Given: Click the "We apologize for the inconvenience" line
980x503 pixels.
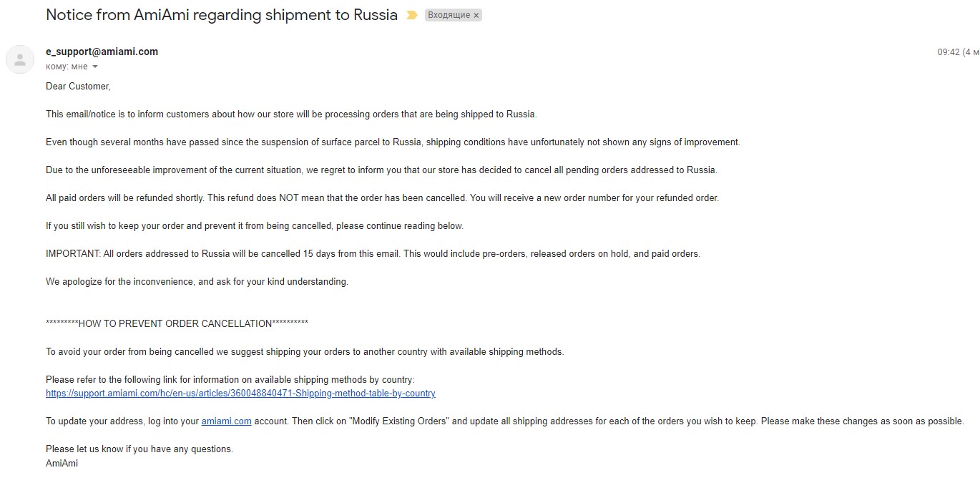Looking at the screenshot, I should click(x=197, y=282).
